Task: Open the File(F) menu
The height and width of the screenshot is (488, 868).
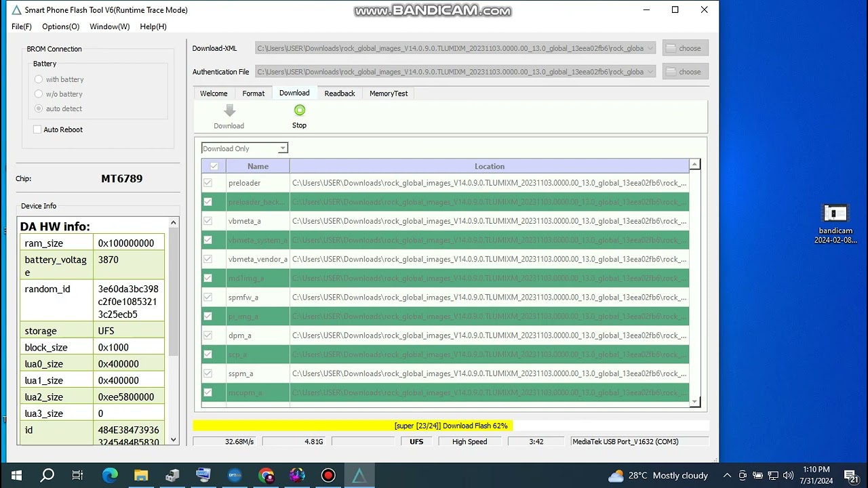Action: [x=22, y=26]
